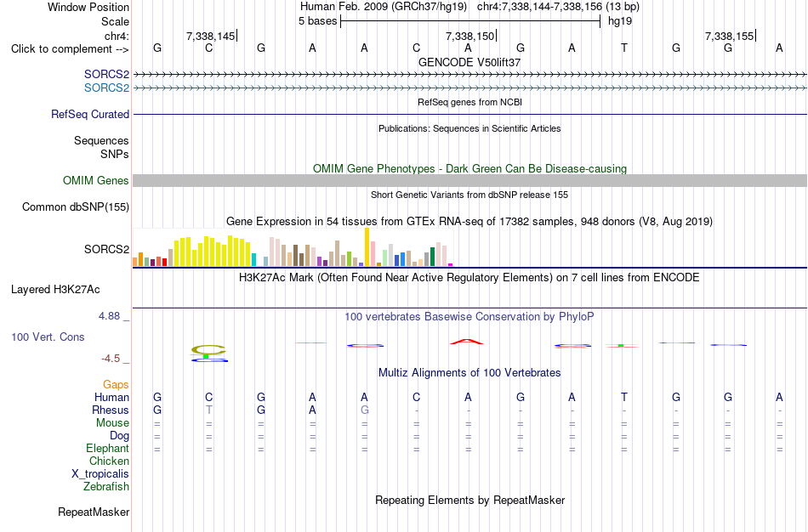The width and height of the screenshot is (808, 532).
Task: Click the chr4: ruler label
Action: (x=117, y=36)
